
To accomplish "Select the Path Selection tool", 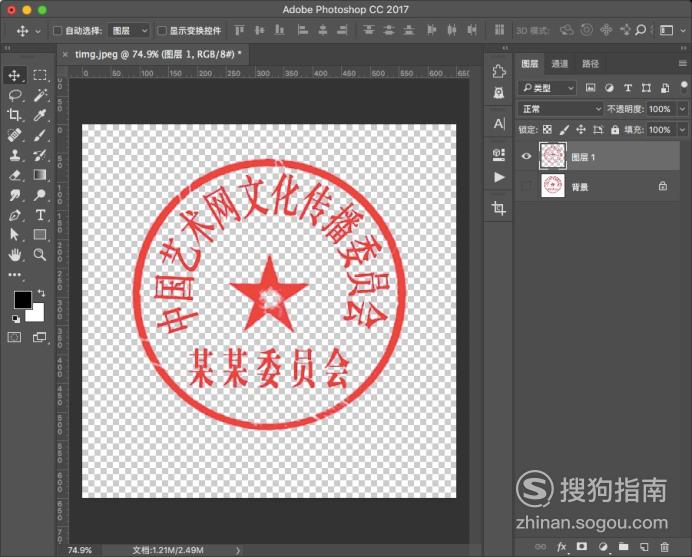I will point(15,234).
